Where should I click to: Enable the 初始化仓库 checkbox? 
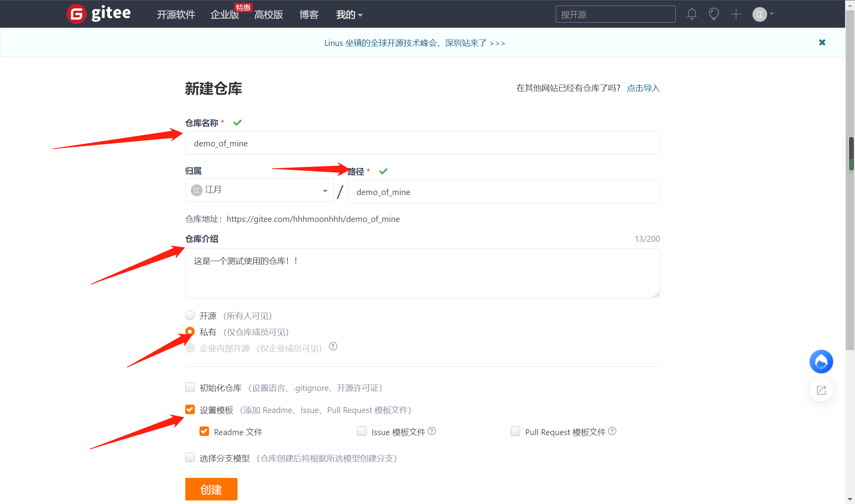coord(190,387)
